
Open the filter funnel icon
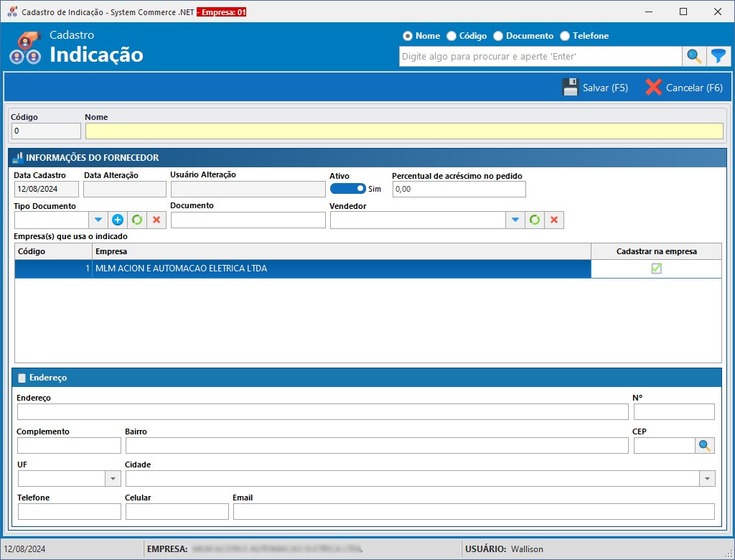point(718,56)
